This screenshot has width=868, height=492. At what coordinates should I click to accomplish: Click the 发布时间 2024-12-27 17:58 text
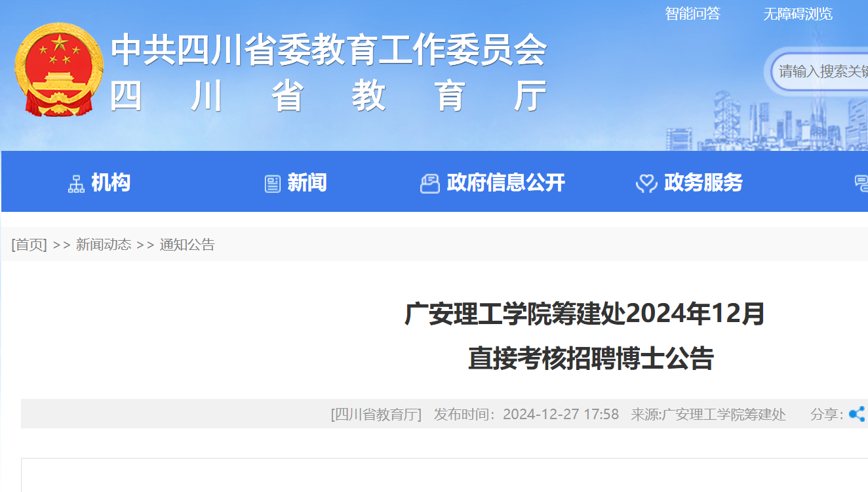coord(526,414)
